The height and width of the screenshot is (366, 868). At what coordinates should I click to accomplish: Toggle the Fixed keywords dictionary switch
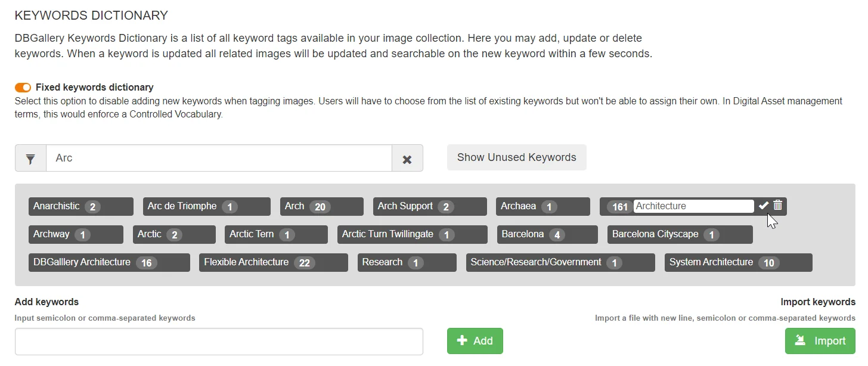[23, 88]
